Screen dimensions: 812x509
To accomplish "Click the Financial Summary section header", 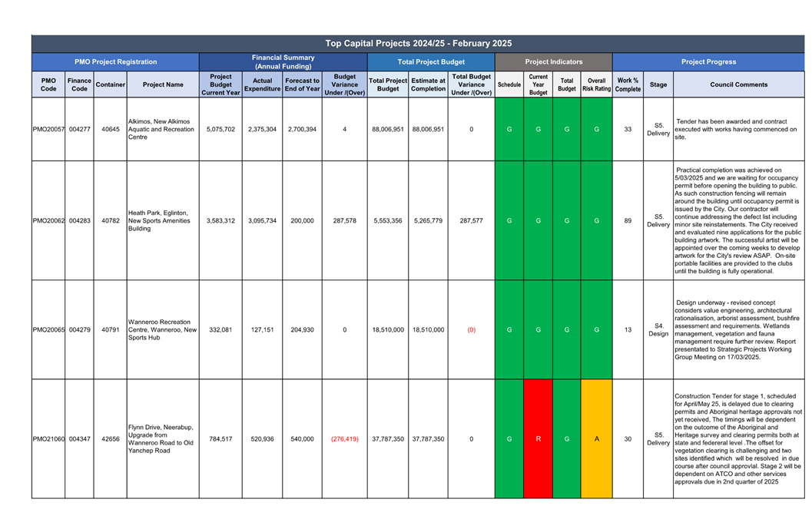I will (x=283, y=62).
